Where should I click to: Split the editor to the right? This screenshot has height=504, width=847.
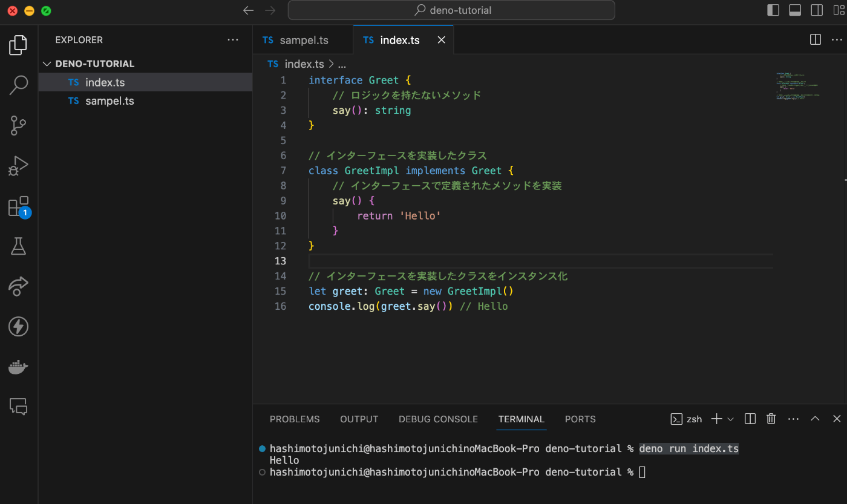point(815,40)
